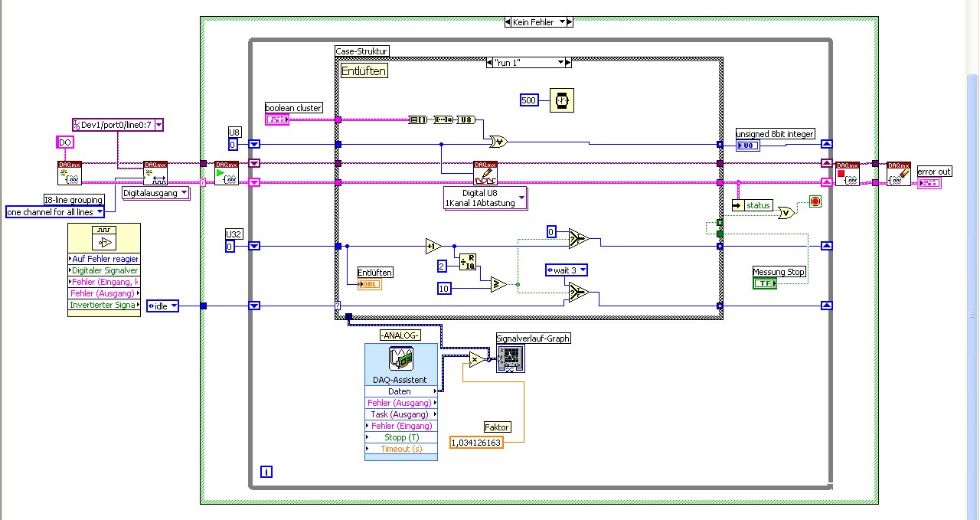This screenshot has height=520, width=980.
Task: Click the Multiply node near the graph
Action: (x=477, y=359)
